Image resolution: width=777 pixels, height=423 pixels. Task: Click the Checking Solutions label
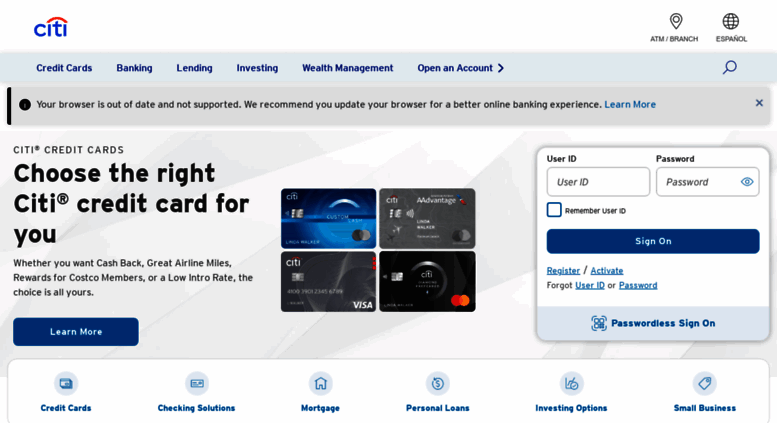coord(196,408)
